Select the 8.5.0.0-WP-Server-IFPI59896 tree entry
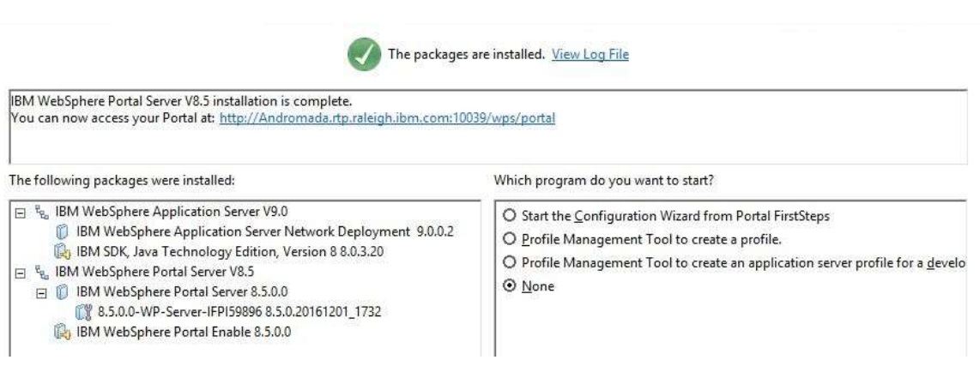 tap(239, 312)
